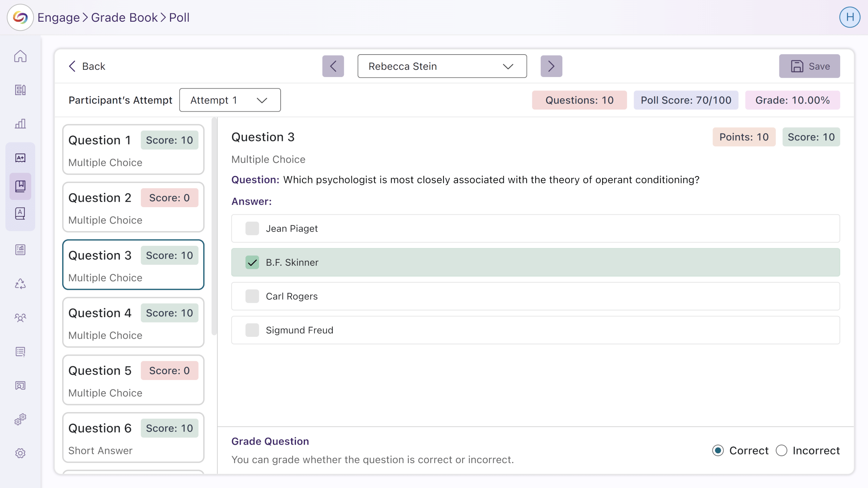
Task: Uncheck the B.F. Skinner checkbox
Action: coord(252,262)
